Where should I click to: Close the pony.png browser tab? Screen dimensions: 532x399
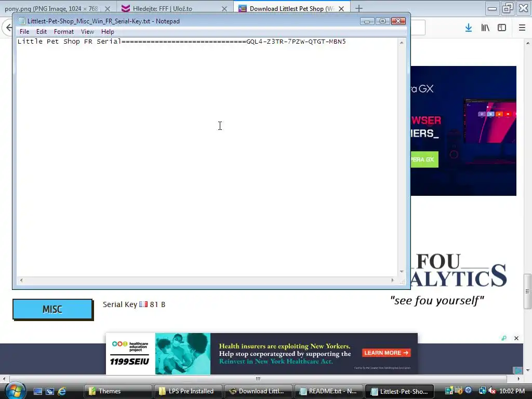pyautogui.click(x=107, y=9)
